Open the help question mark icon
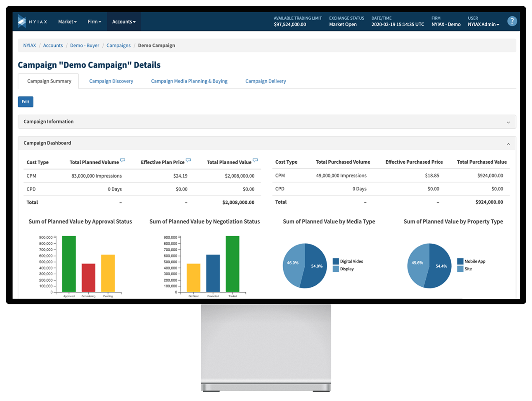532x401 pixels. (512, 21)
